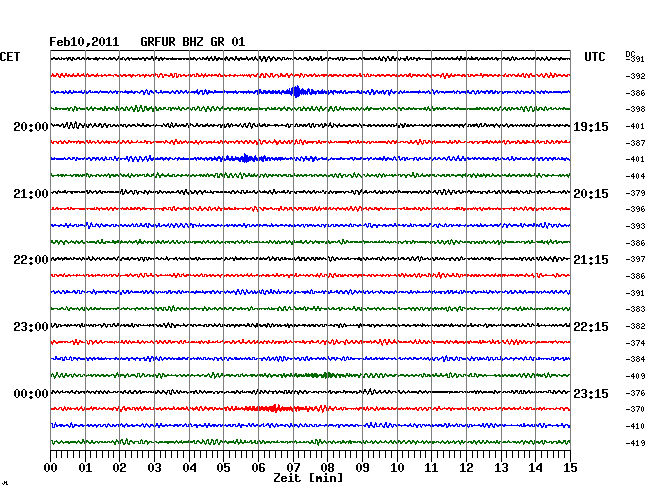Click the date label Feb10,2011
The width and height of the screenshot is (650, 494).
(x=84, y=42)
